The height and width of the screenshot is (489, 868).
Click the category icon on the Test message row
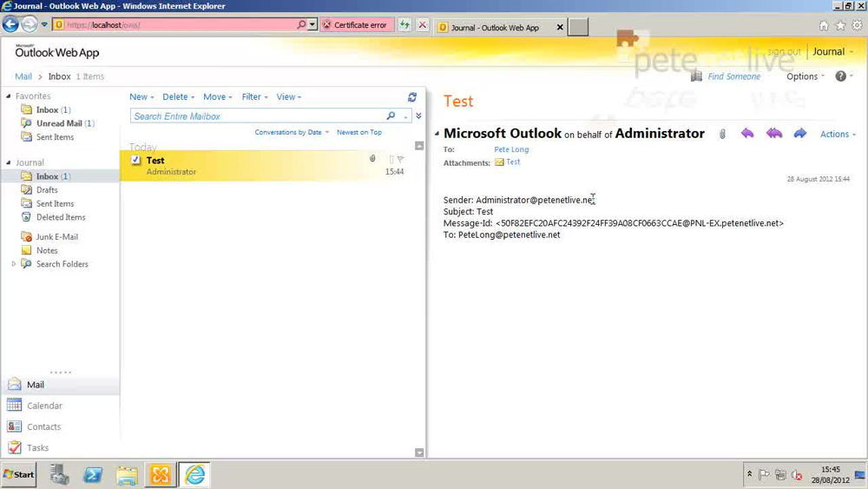click(x=391, y=160)
